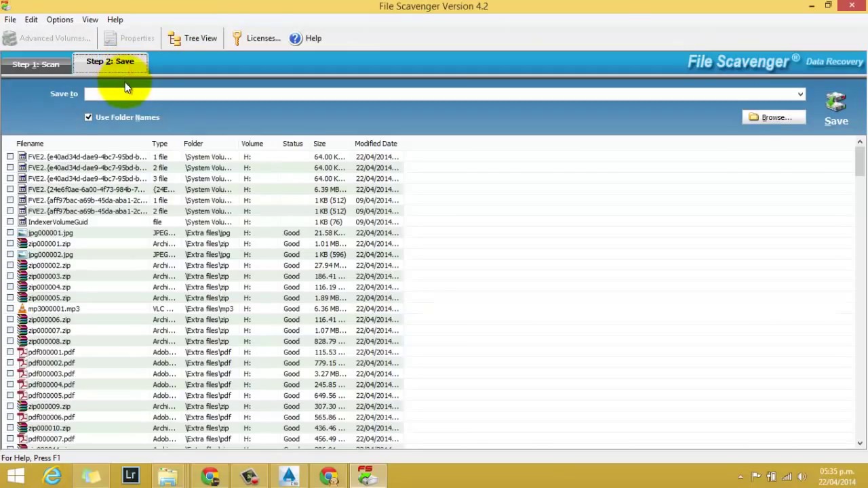
Task: Check the box for pdf000006.pdf
Action: coord(10,418)
